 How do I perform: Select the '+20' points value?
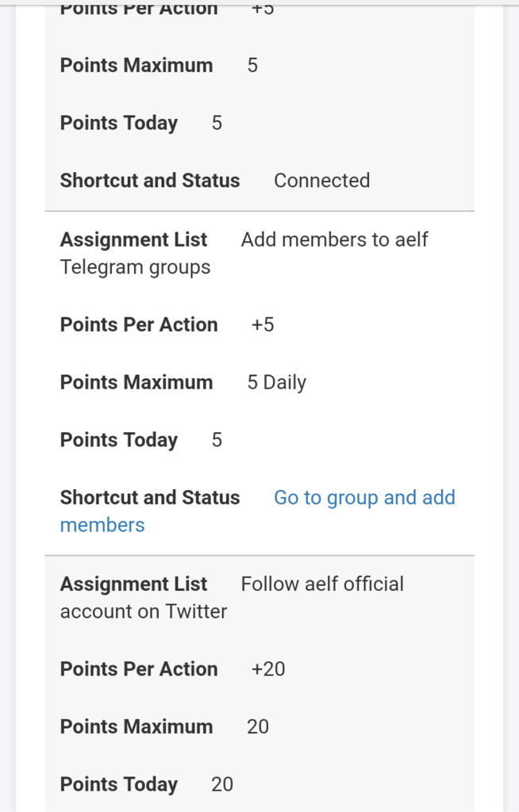268,669
